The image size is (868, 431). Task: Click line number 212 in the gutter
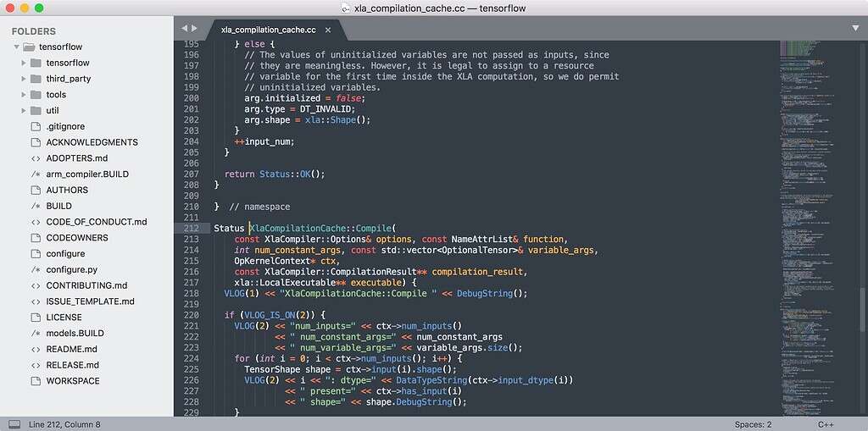[191, 228]
